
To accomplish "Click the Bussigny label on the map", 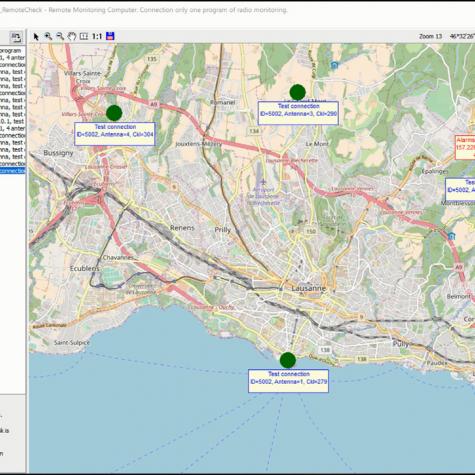I will point(58,153).
